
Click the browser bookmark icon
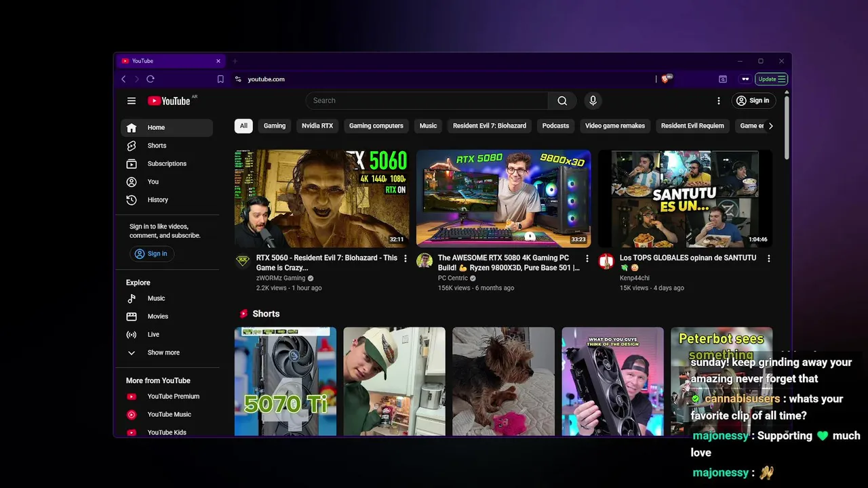[220, 79]
